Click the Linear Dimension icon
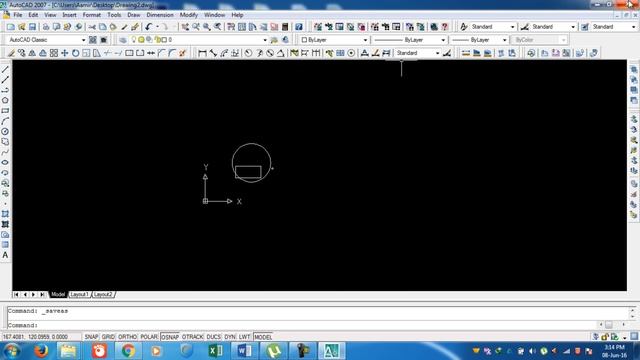Screen dimensions: 640x360 tap(202, 53)
